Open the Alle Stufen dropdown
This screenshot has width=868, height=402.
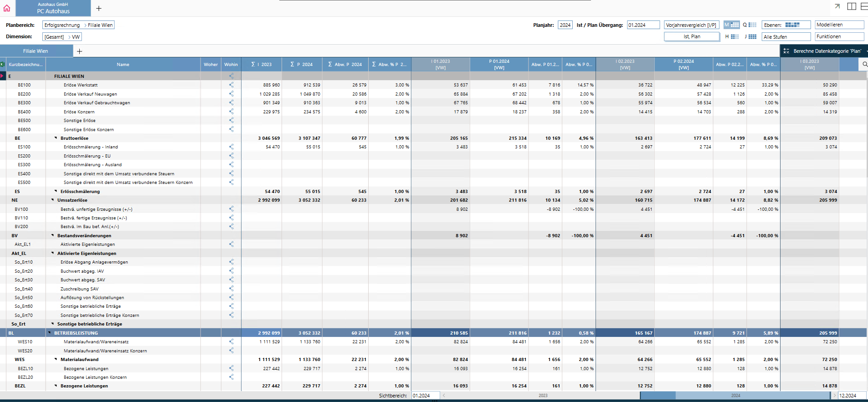786,37
